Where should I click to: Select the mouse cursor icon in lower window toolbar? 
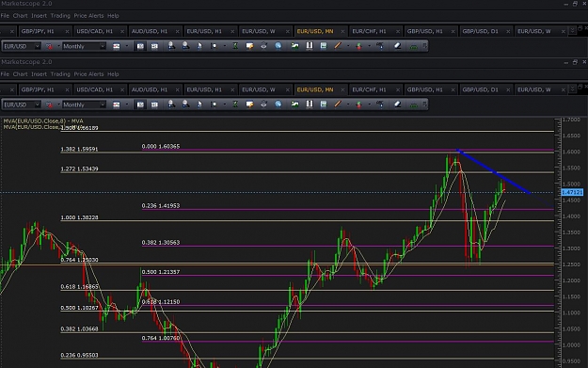199,104
